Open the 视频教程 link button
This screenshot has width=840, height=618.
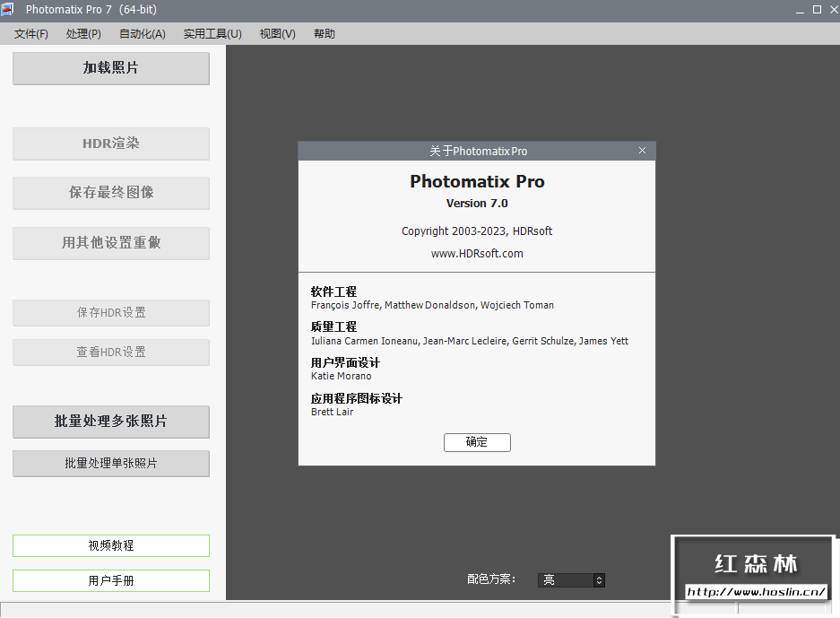click(111, 545)
